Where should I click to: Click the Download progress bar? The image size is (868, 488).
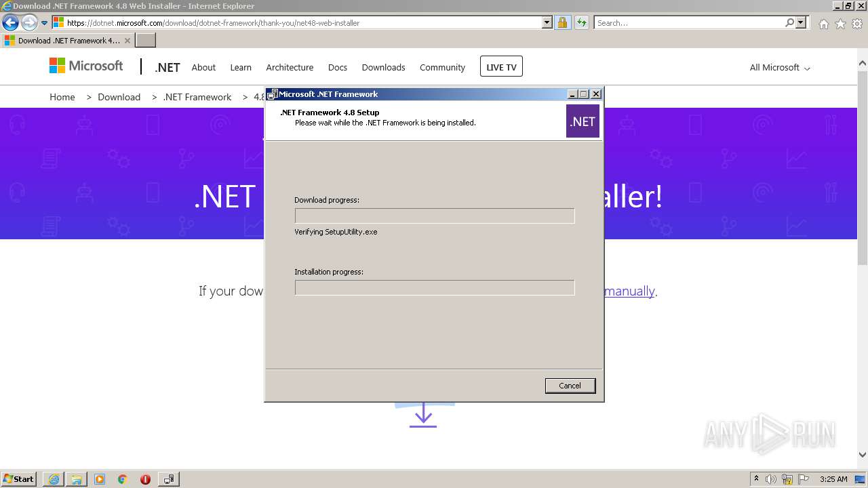[x=435, y=216]
